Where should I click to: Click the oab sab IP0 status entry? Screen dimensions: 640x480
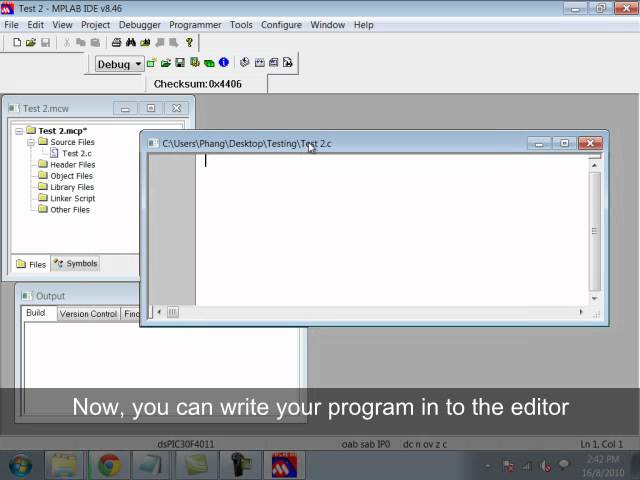(x=366, y=444)
